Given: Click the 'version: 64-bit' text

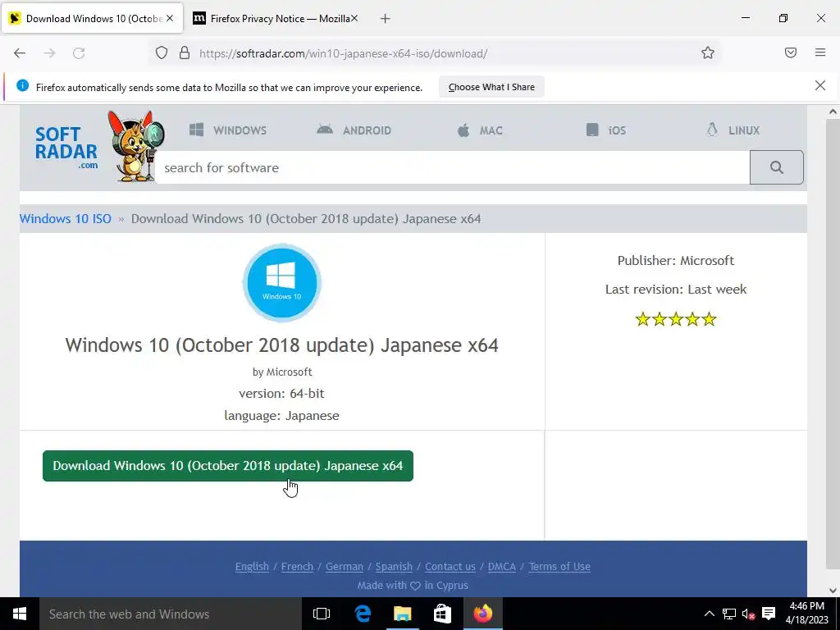Looking at the screenshot, I should point(282,393).
